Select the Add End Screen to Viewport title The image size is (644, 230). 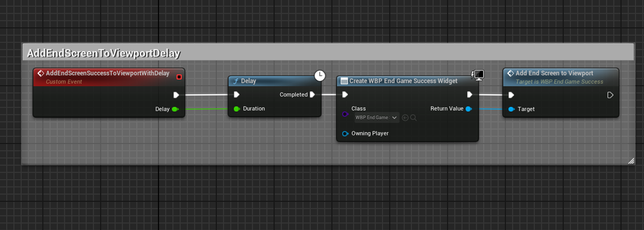coord(554,73)
